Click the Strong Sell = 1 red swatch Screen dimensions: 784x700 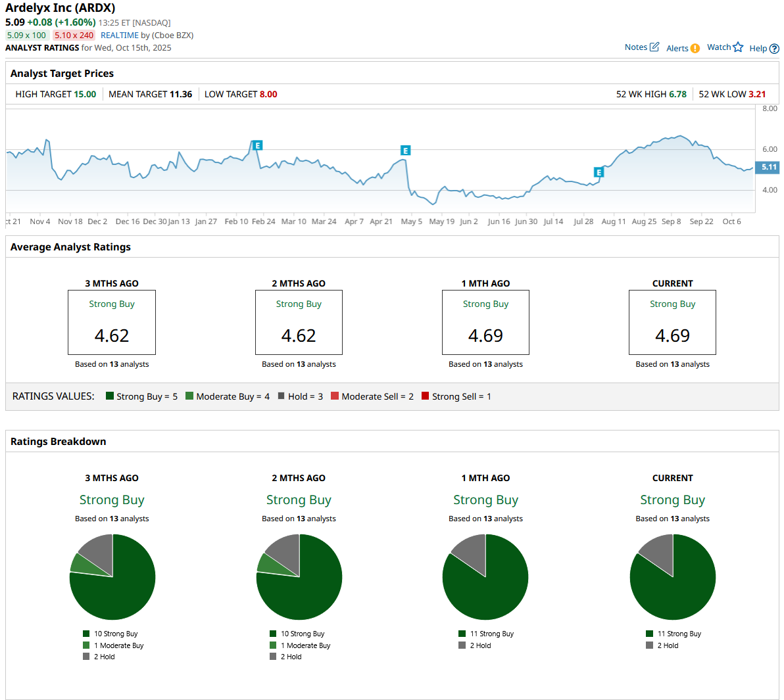426,396
